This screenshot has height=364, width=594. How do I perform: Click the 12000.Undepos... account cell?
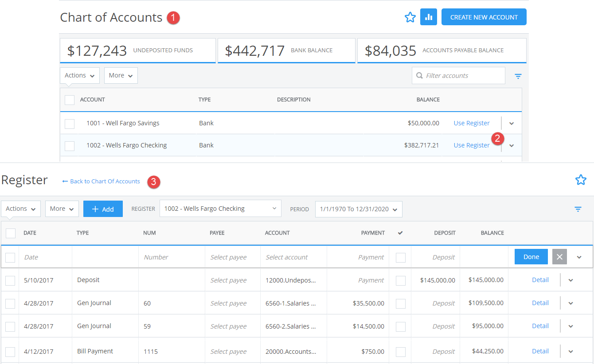click(291, 280)
